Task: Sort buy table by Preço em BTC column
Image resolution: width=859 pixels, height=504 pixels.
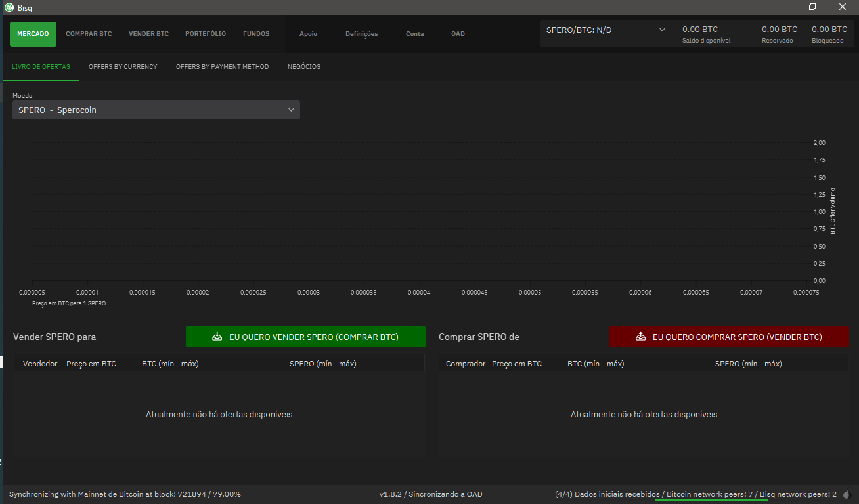Action: (x=517, y=364)
